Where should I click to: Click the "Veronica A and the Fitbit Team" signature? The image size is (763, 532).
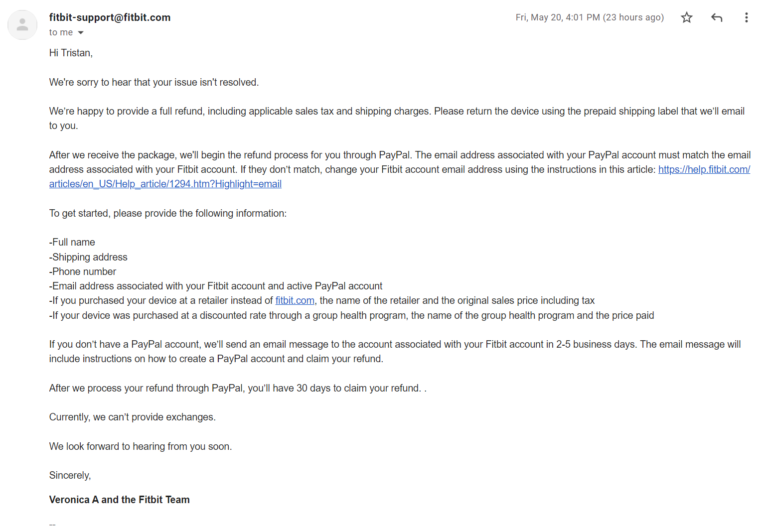pyautogui.click(x=120, y=500)
